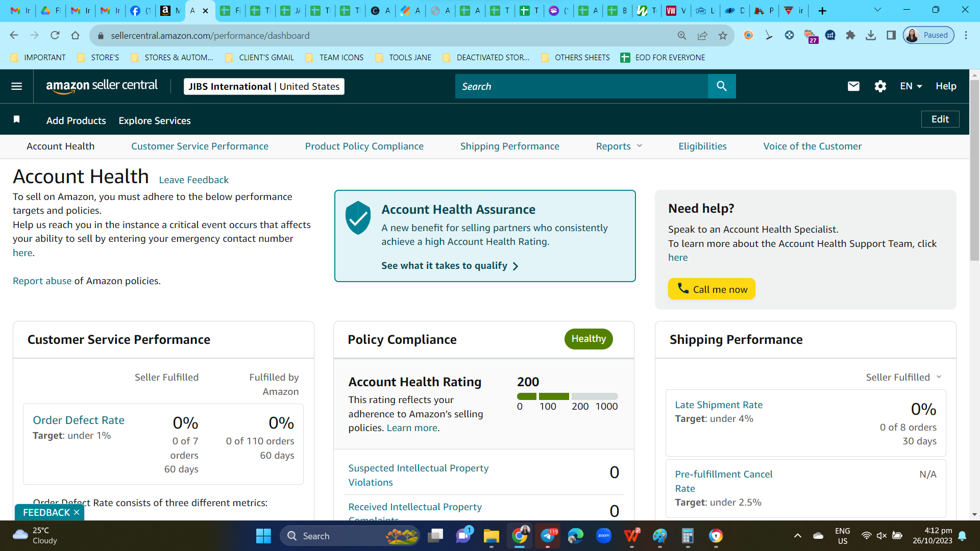Image resolution: width=980 pixels, height=551 pixels.
Task: Open the EN language dropdown
Action: point(911,86)
